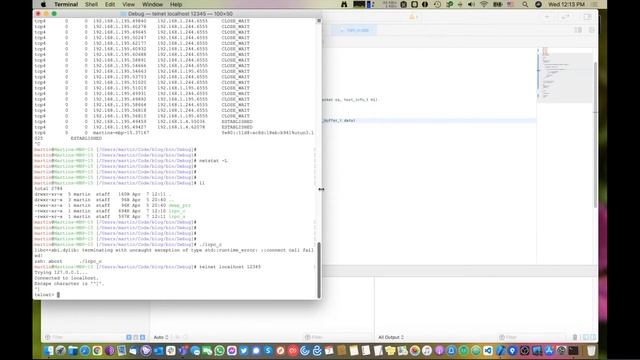The height and width of the screenshot is (360, 640).
Task: Click the battery status icon
Action: tap(498, 4)
